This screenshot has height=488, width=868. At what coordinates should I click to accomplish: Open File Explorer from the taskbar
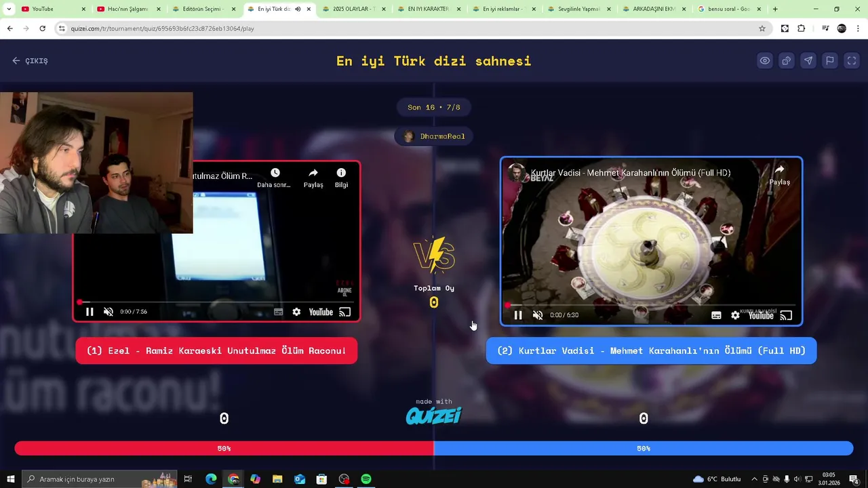coord(277,479)
